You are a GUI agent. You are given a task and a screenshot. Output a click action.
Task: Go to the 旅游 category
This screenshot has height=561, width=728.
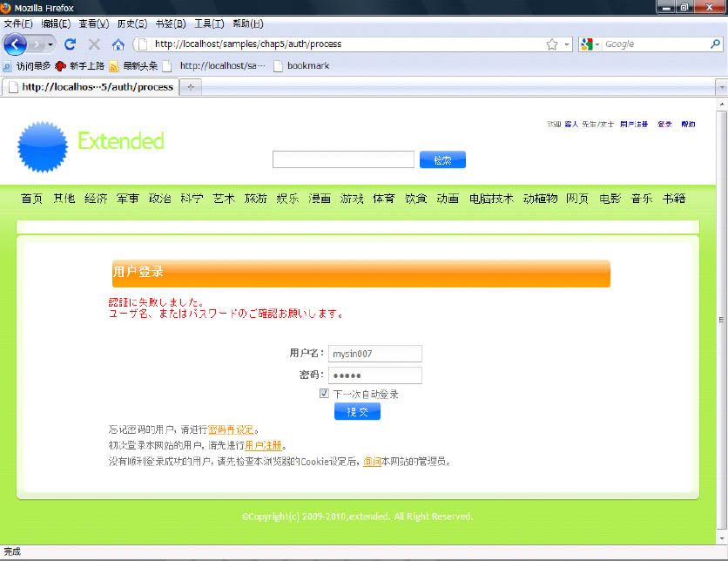(x=256, y=199)
